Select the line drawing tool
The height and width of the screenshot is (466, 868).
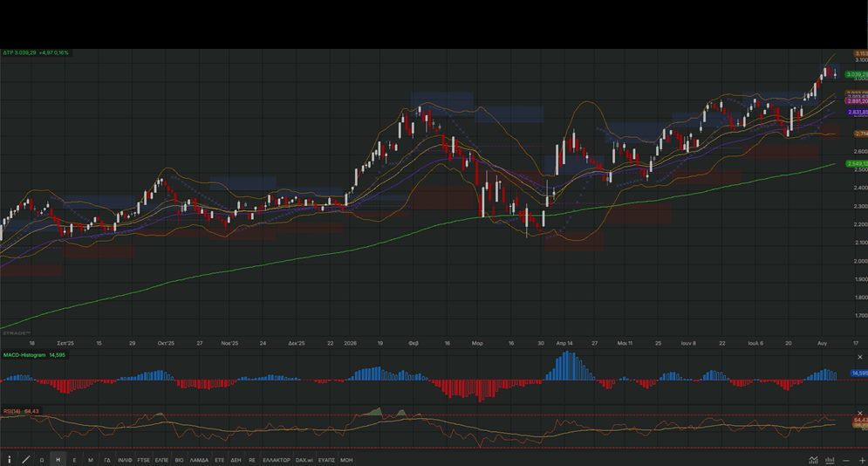[25, 460]
